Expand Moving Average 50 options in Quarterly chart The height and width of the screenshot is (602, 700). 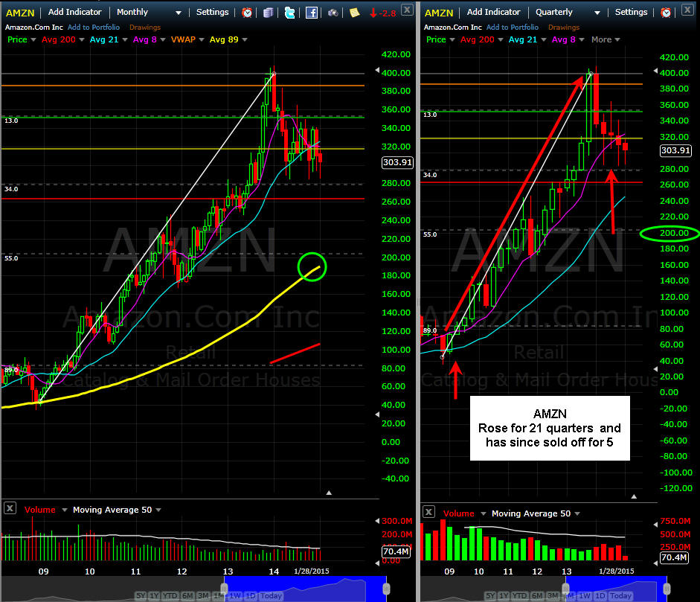point(577,513)
